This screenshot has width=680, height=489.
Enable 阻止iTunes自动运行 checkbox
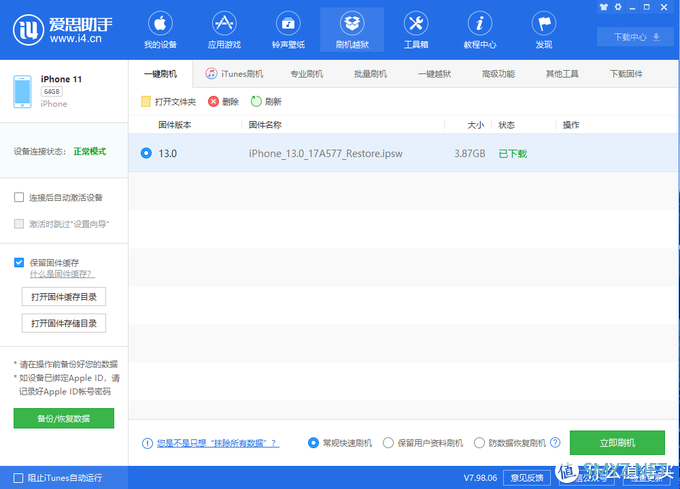(18, 478)
